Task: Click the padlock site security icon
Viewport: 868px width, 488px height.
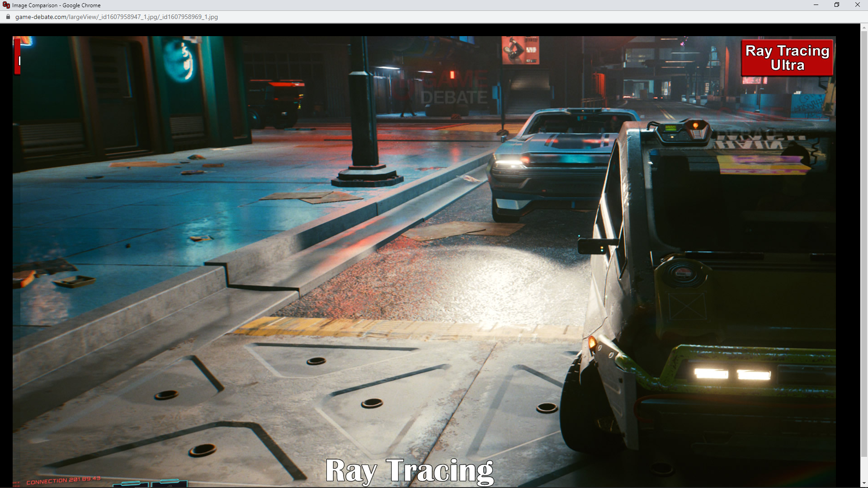Action: (x=8, y=17)
